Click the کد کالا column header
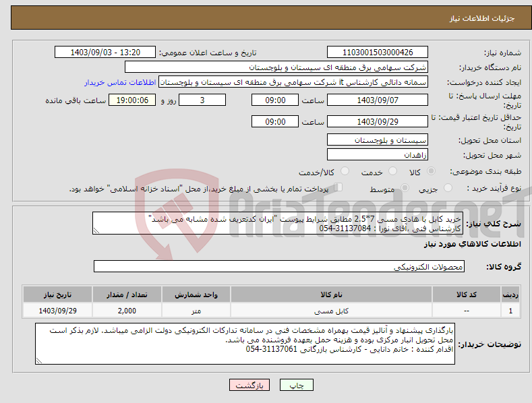Screen dimensions: 532x403 pos(467,294)
